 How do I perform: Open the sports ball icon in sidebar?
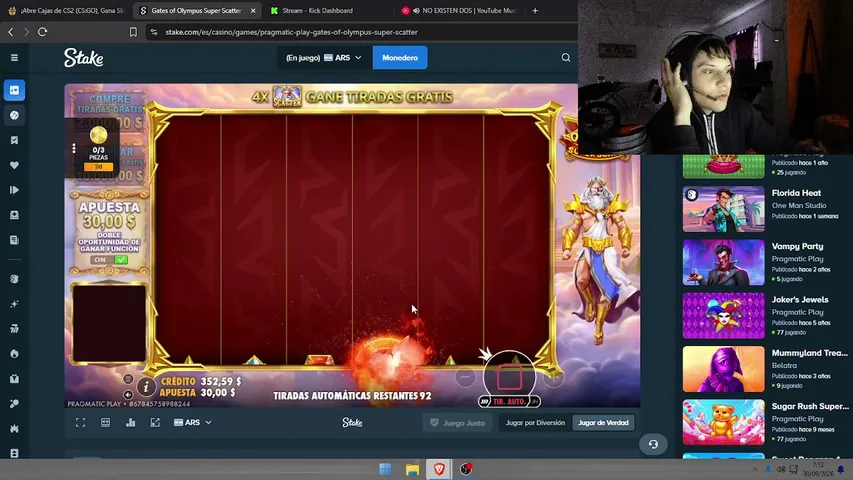pos(15,115)
